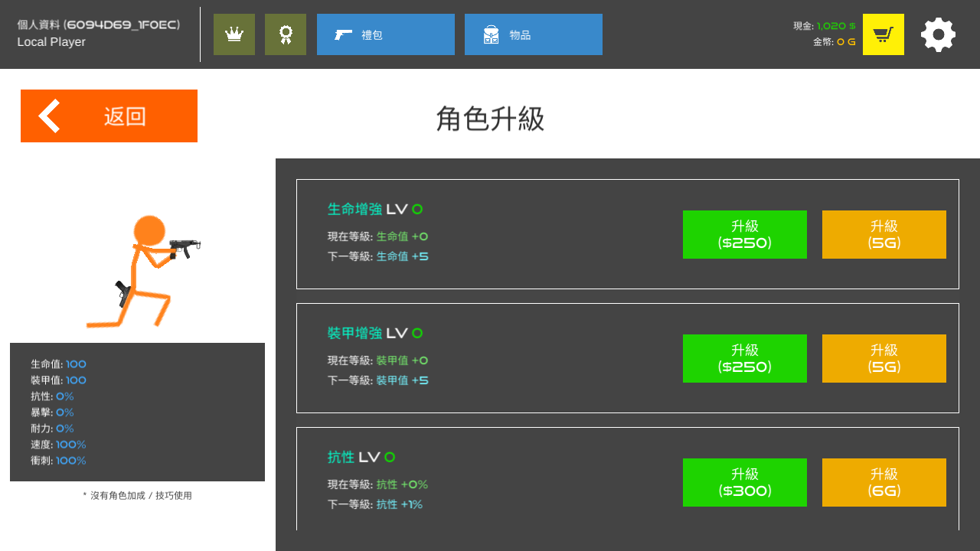
Task: Open settings with the gear icon
Action: (x=939, y=34)
